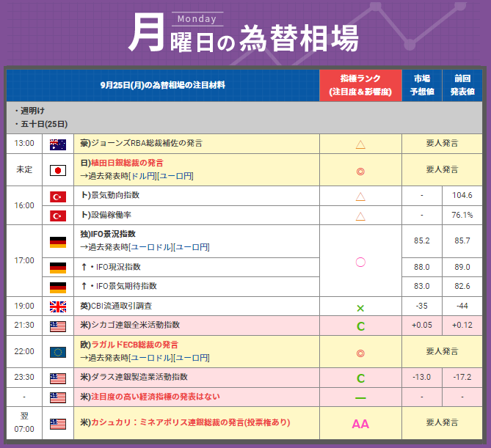
Task: Click the 週明け note text
Action: [x=32, y=111]
